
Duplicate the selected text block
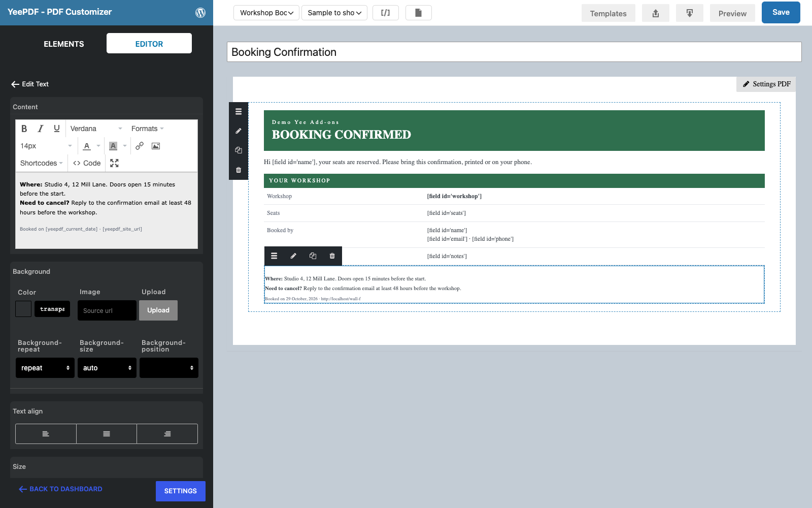(x=313, y=256)
